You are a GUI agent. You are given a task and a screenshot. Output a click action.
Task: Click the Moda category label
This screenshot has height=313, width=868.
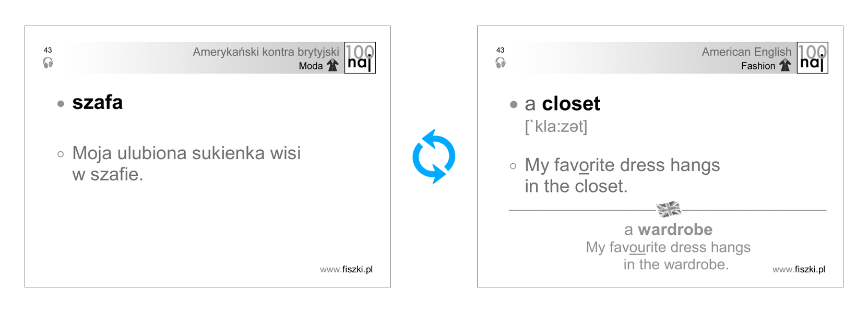tap(311, 66)
